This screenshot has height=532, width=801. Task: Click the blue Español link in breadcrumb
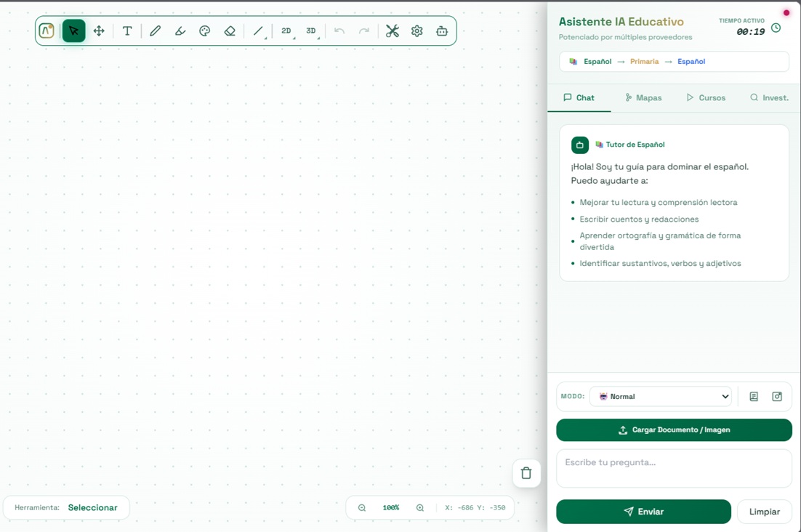click(x=691, y=61)
